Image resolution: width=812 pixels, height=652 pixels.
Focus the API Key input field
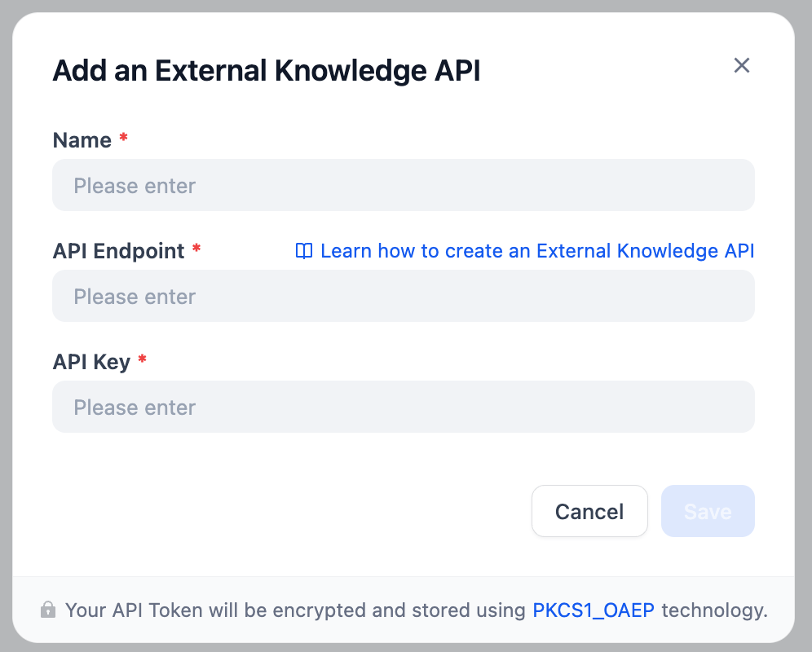click(403, 407)
